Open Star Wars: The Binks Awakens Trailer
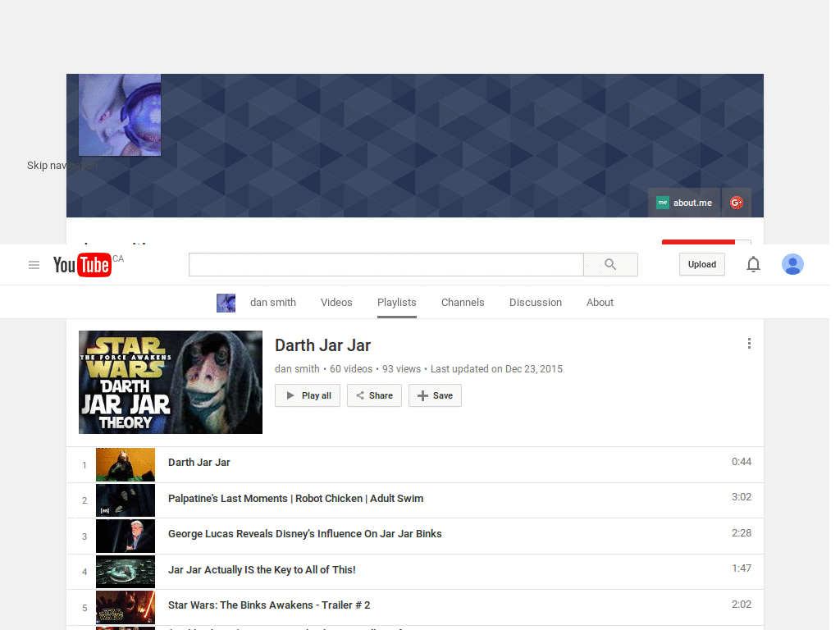 [x=269, y=605]
